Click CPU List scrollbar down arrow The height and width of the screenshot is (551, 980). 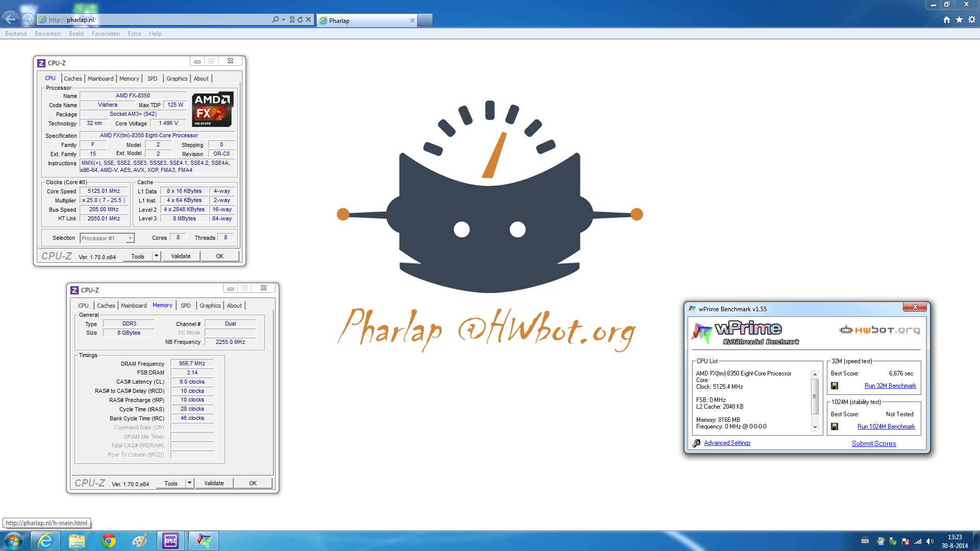coord(815,428)
